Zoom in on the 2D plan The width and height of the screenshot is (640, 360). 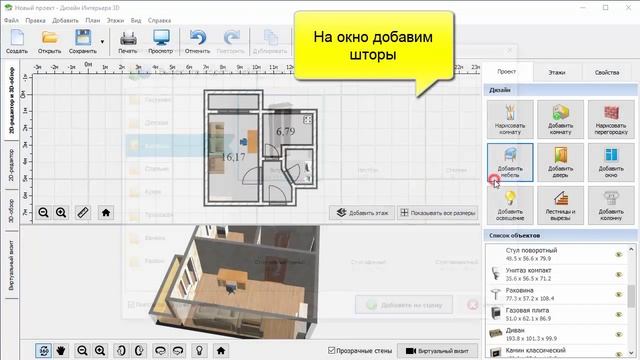(61, 213)
